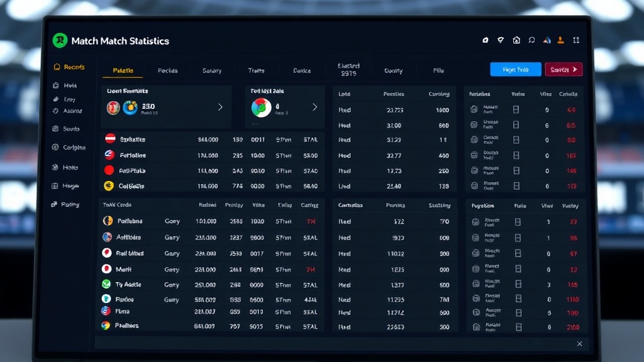Open the Ty Addie team row
Screen dimensions: 644x362
pyautogui.click(x=129, y=285)
